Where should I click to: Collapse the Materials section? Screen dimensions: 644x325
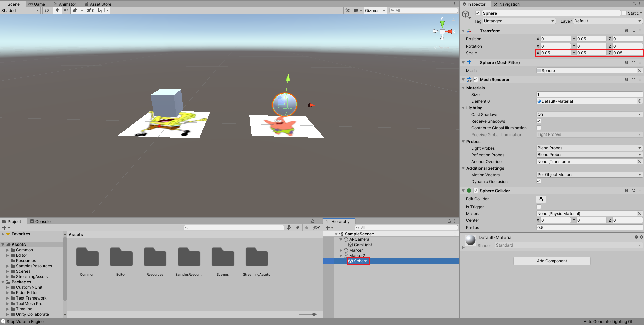click(x=463, y=88)
